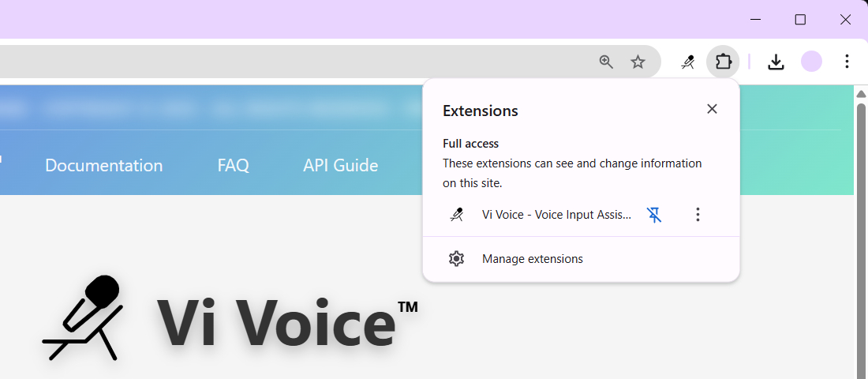Open Chrome's three-dot main menu

[847, 62]
